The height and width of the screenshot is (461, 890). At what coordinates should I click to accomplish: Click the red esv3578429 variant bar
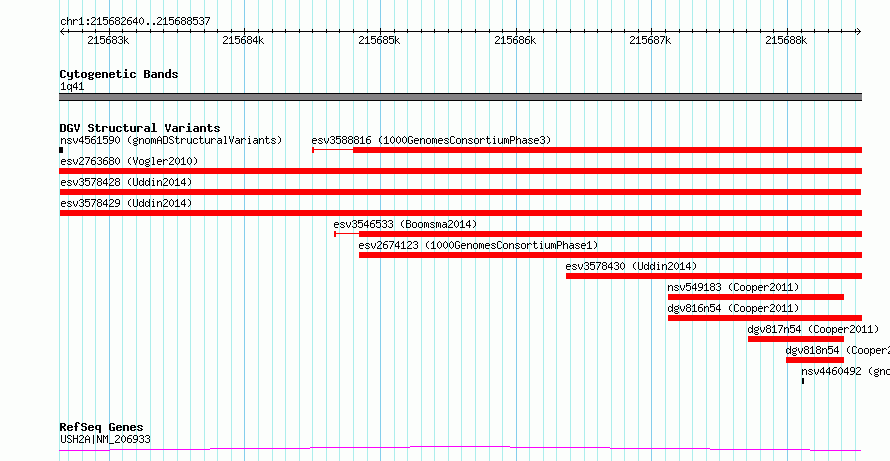(x=460, y=213)
